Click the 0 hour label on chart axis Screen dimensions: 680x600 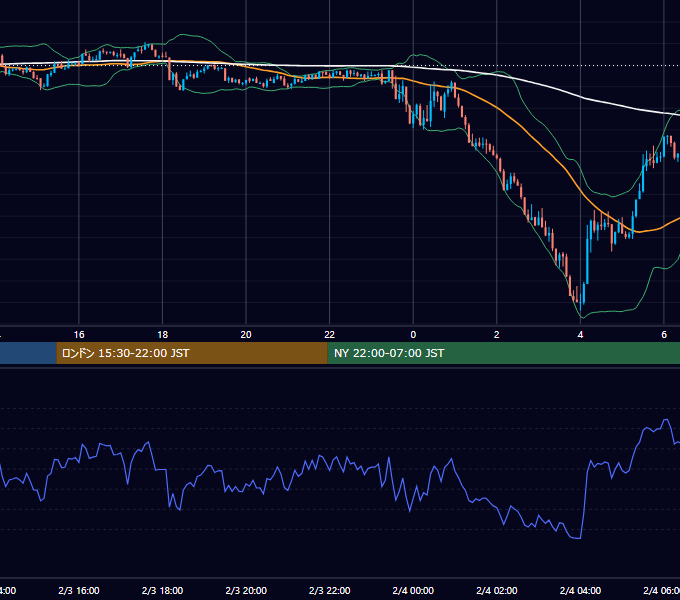pyautogui.click(x=413, y=335)
